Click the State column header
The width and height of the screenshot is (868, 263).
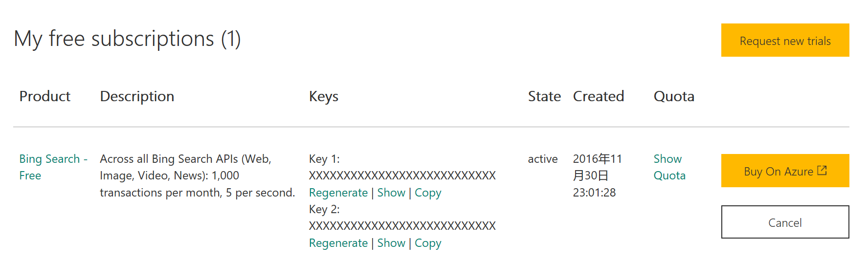click(544, 96)
